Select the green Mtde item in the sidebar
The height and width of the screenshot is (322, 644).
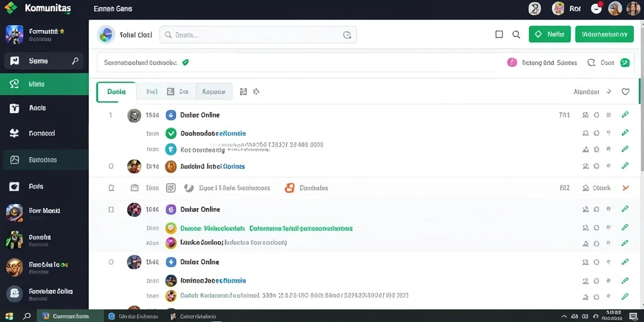point(45,84)
